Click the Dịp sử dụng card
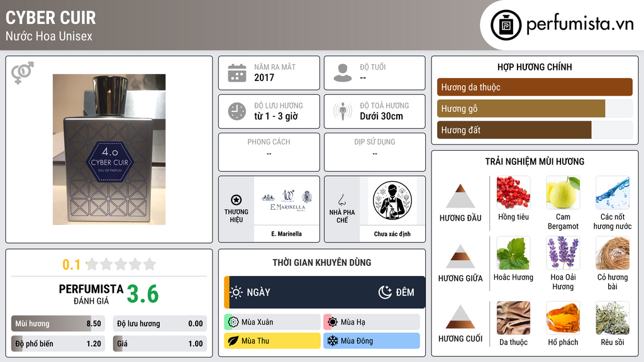This screenshot has width=644, height=362. coord(375,152)
